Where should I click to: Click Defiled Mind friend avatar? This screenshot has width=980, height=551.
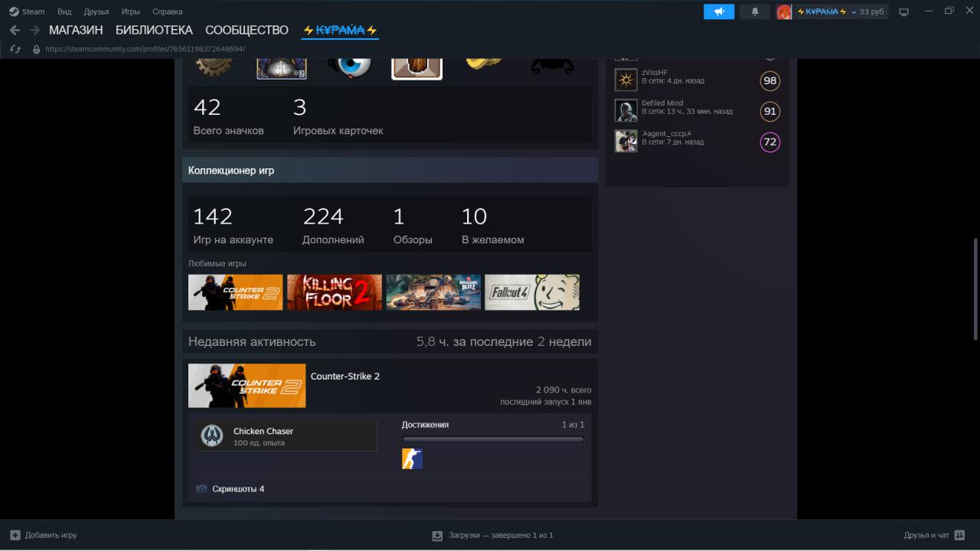click(x=626, y=110)
